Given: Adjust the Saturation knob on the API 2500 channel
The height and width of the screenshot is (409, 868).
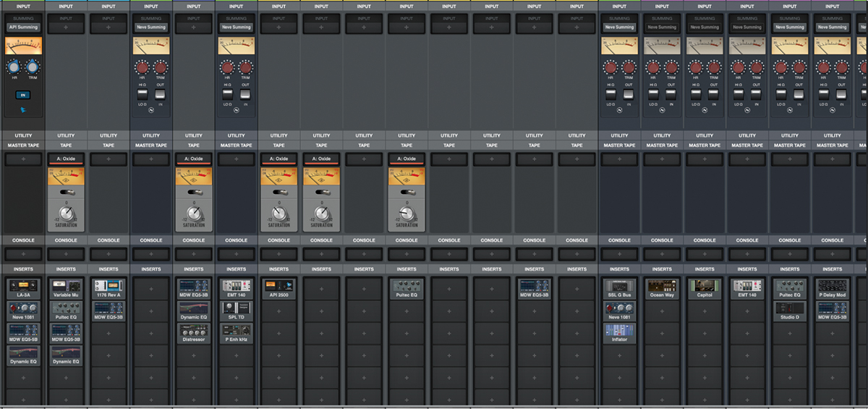Looking at the screenshot, I should coord(279,213).
